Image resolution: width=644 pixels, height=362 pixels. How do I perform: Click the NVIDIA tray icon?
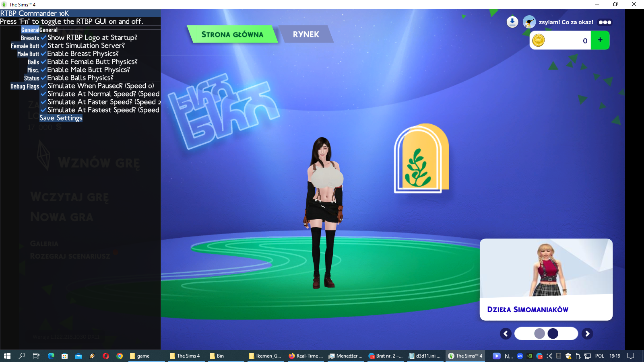click(x=529, y=356)
